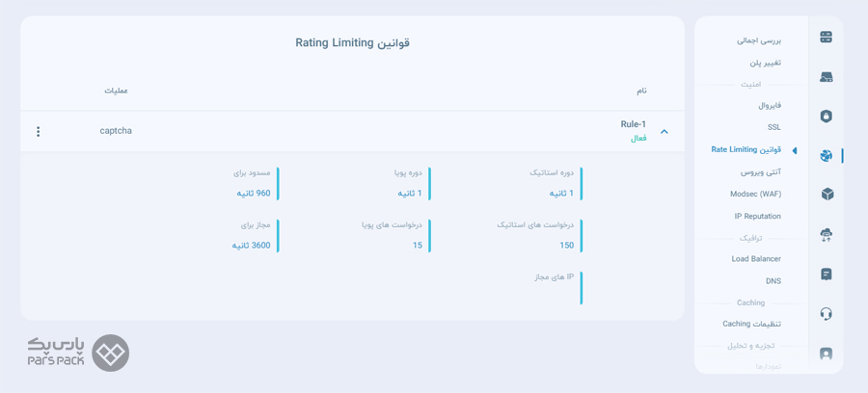Select SSL in the security menu

(774, 127)
